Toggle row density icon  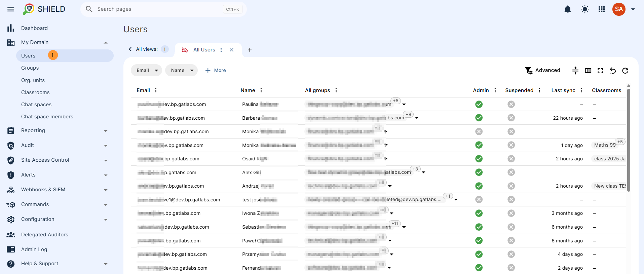pyautogui.click(x=575, y=70)
